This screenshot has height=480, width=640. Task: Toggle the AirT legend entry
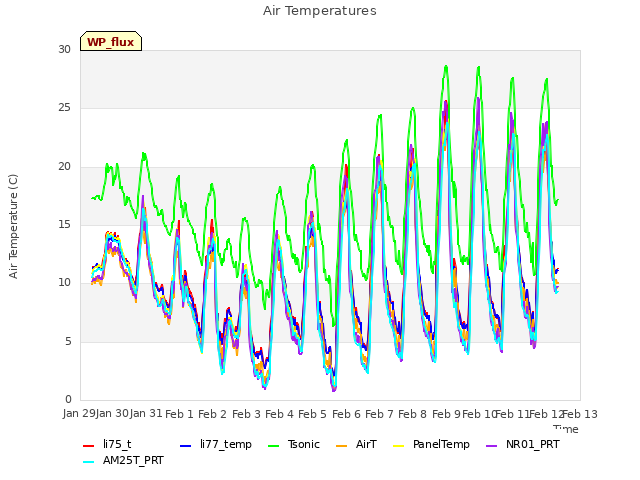pyautogui.click(x=356, y=444)
